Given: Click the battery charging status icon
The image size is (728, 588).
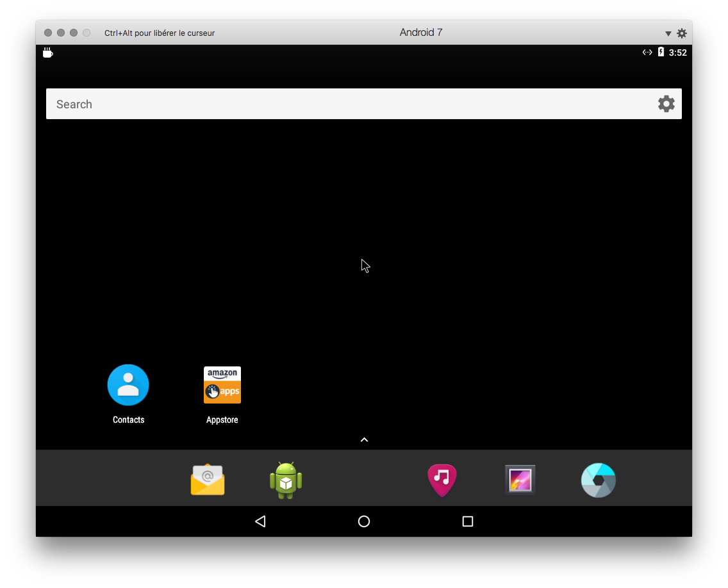Looking at the screenshot, I should (661, 52).
